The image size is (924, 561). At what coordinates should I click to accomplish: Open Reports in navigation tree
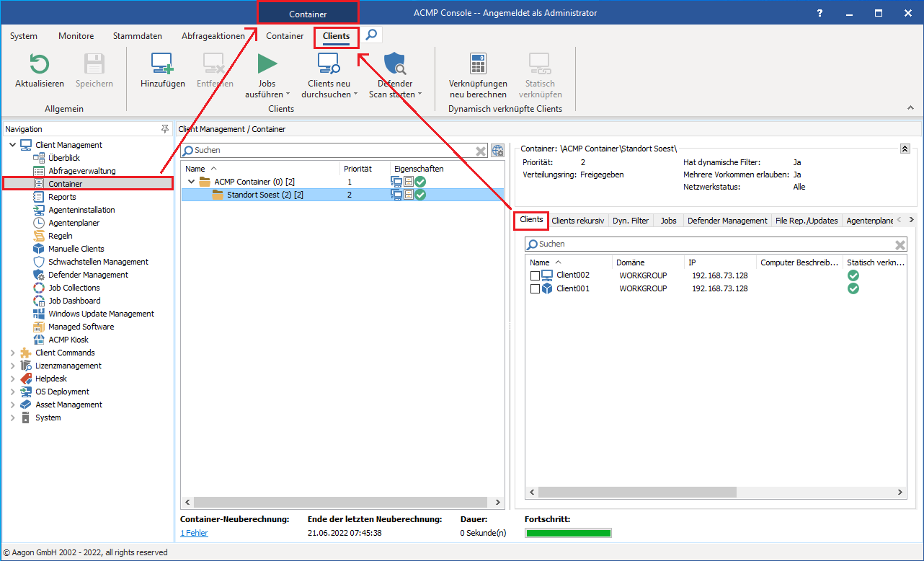click(62, 197)
